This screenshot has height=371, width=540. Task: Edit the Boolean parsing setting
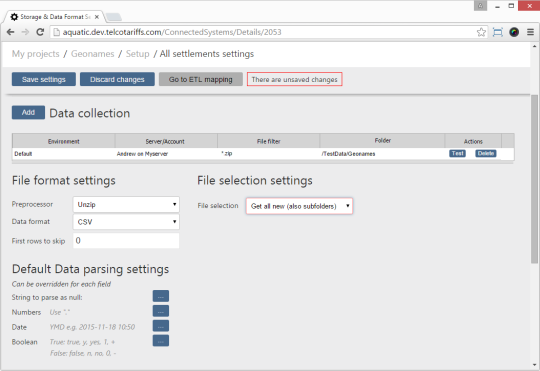[x=161, y=341]
